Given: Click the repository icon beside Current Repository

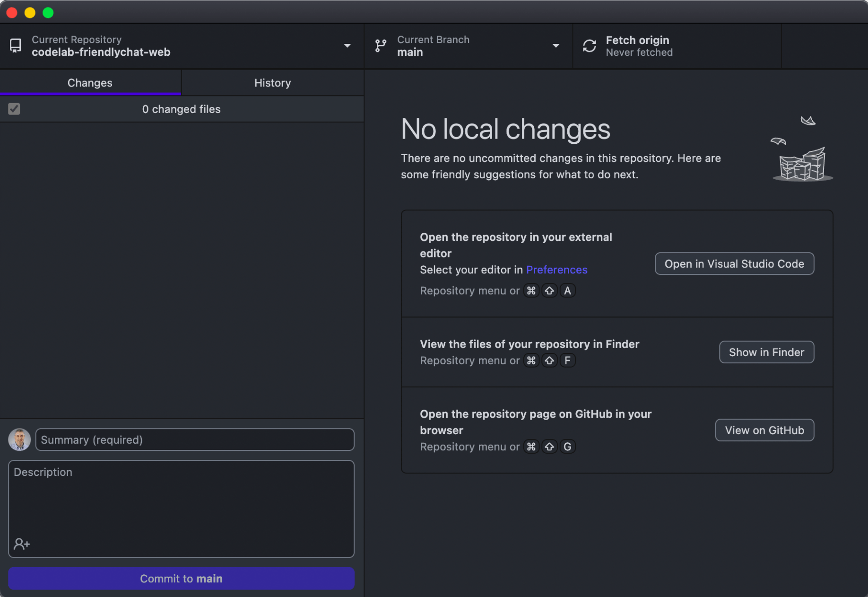Looking at the screenshot, I should [16, 46].
